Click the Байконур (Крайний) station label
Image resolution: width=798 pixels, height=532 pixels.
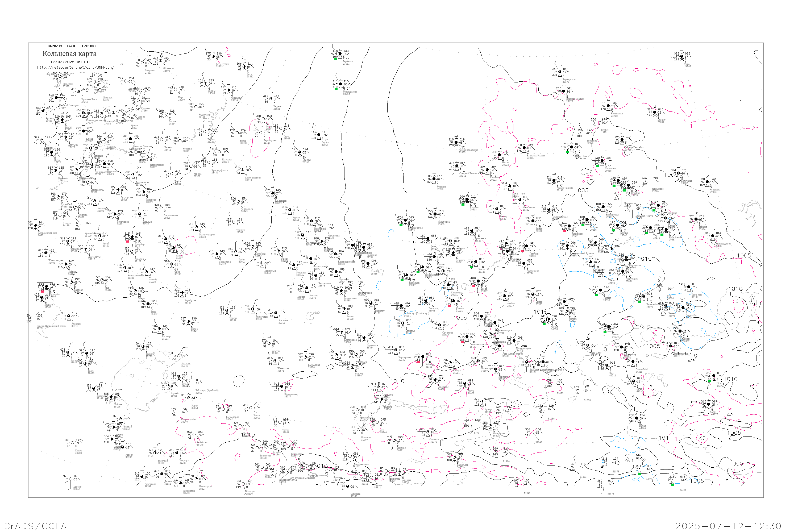[x=207, y=390]
